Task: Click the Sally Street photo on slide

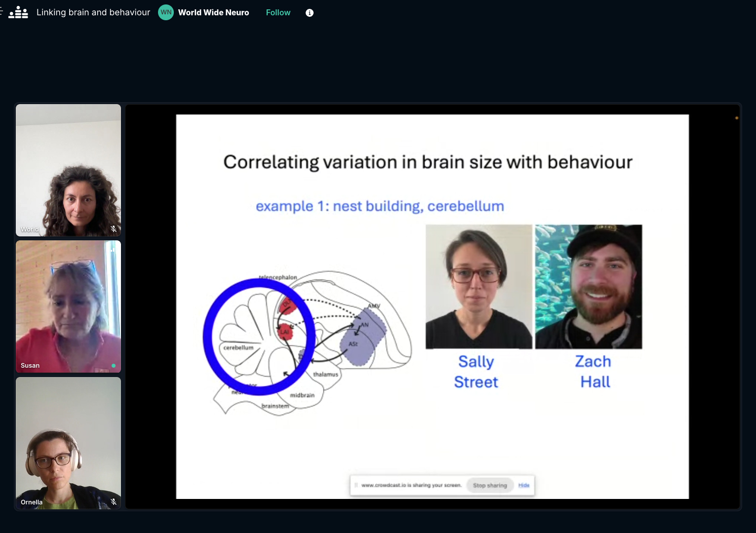Action: point(478,287)
